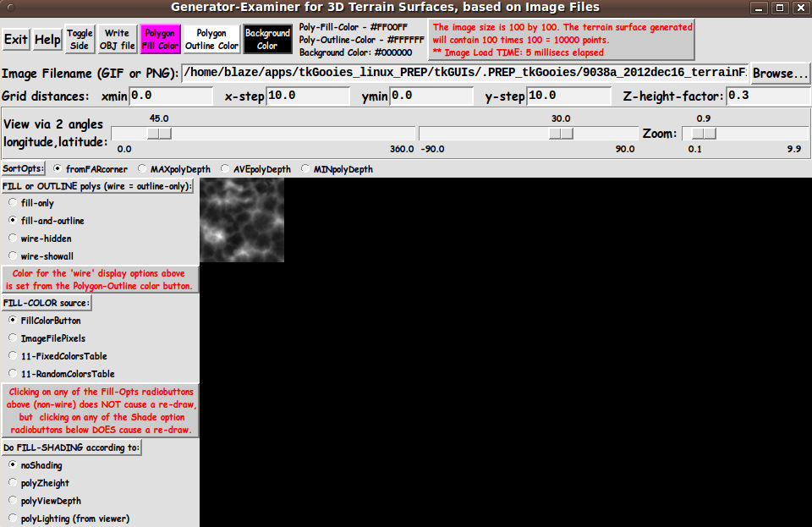Click the Z-height-factor input field
This screenshot has height=527, width=812.
pyautogui.click(x=768, y=96)
